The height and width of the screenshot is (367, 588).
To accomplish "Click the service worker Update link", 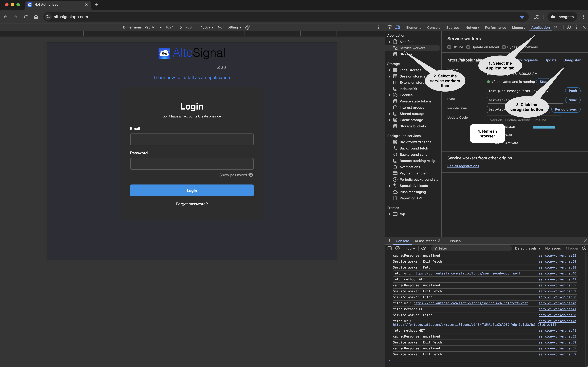I will pos(550,60).
